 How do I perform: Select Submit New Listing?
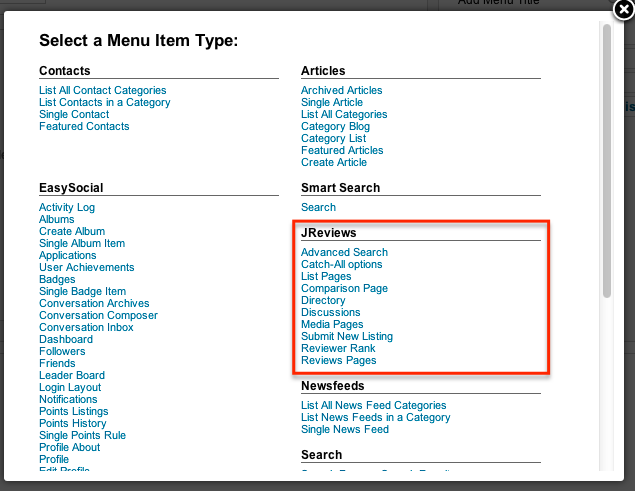tap(347, 336)
